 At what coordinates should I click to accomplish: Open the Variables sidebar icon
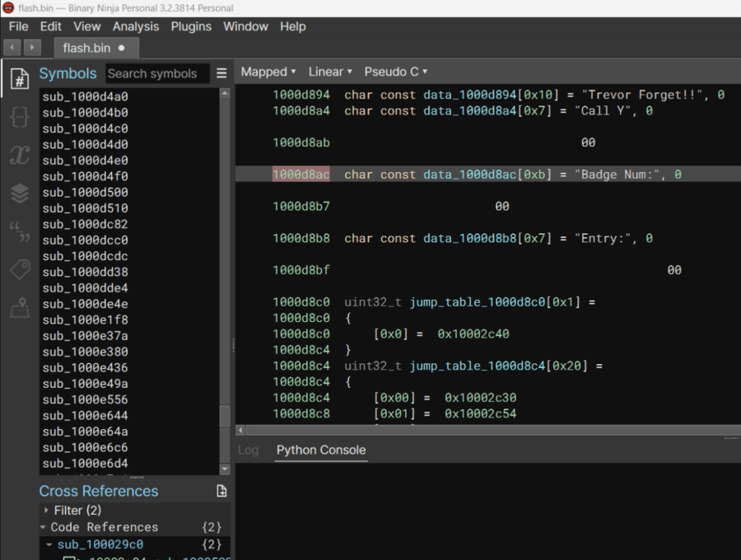click(19, 155)
